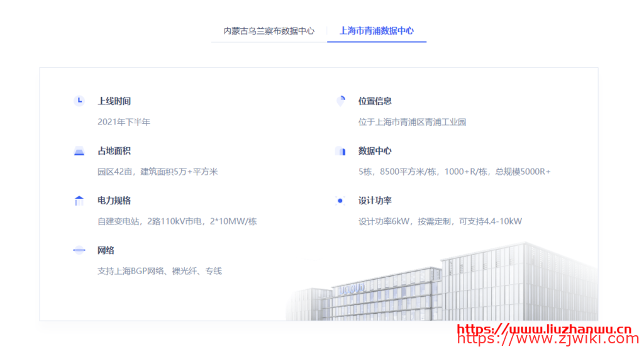Click the 网络 heading
Screen dimensions: 644x349
[x=106, y=250]
